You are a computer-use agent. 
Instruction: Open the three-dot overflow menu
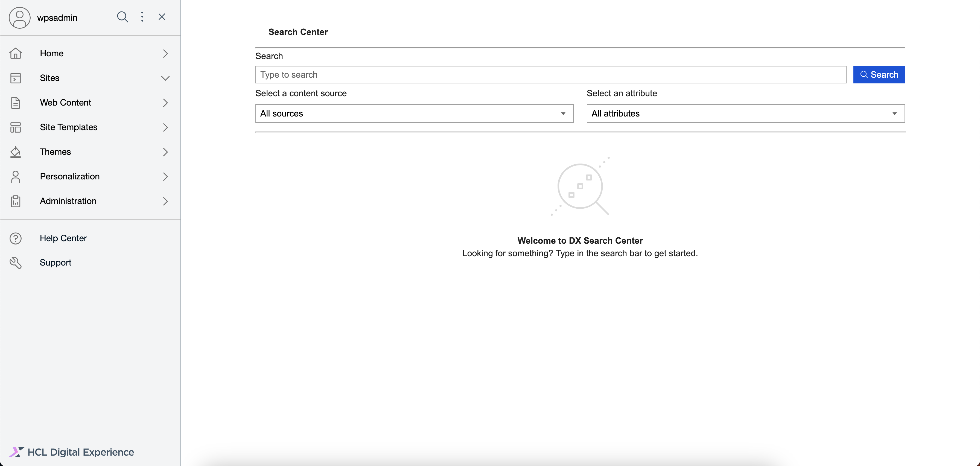[x=142, y=17]
